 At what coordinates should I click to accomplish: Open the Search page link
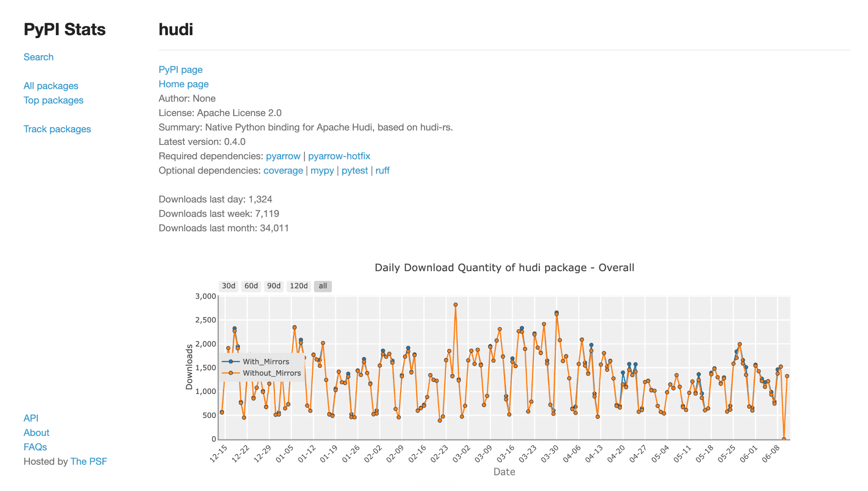39,57
